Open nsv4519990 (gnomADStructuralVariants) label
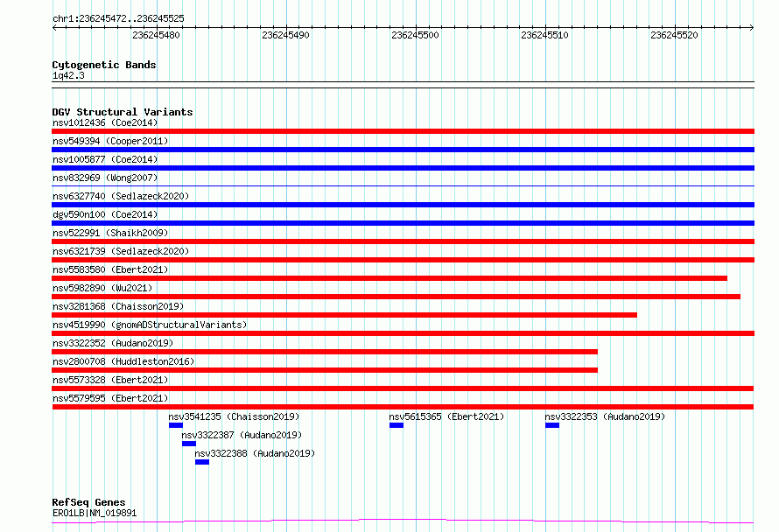The width and height of the screenshot is (779, 532). click(x=150, y=325)
